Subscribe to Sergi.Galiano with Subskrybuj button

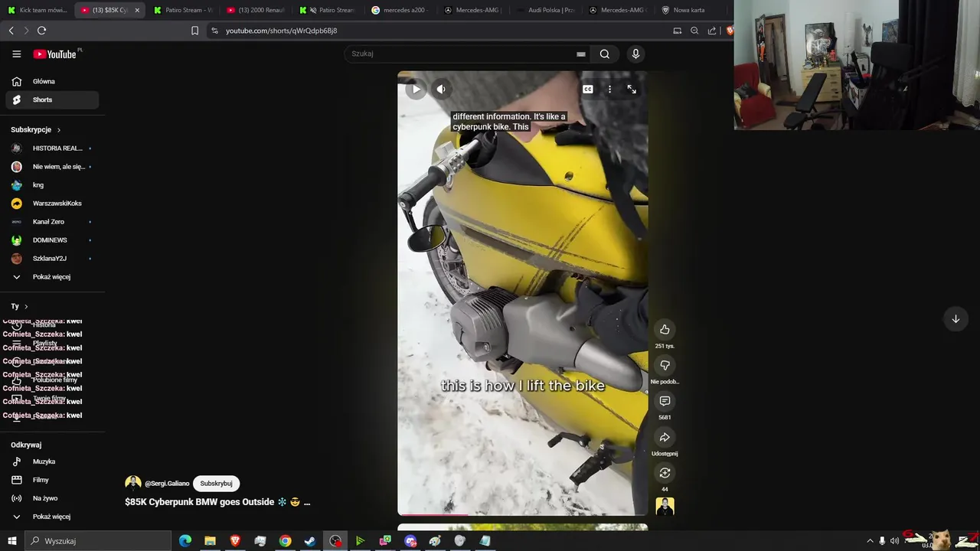point(216,484)
